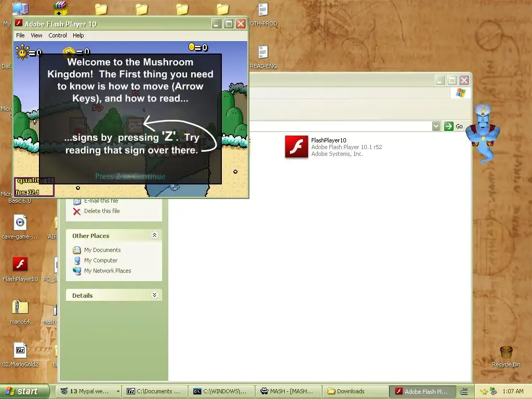Click on-screen keyboard taskbar icon
The width and height of the screenshot is (532, 399).
point(464,392)
